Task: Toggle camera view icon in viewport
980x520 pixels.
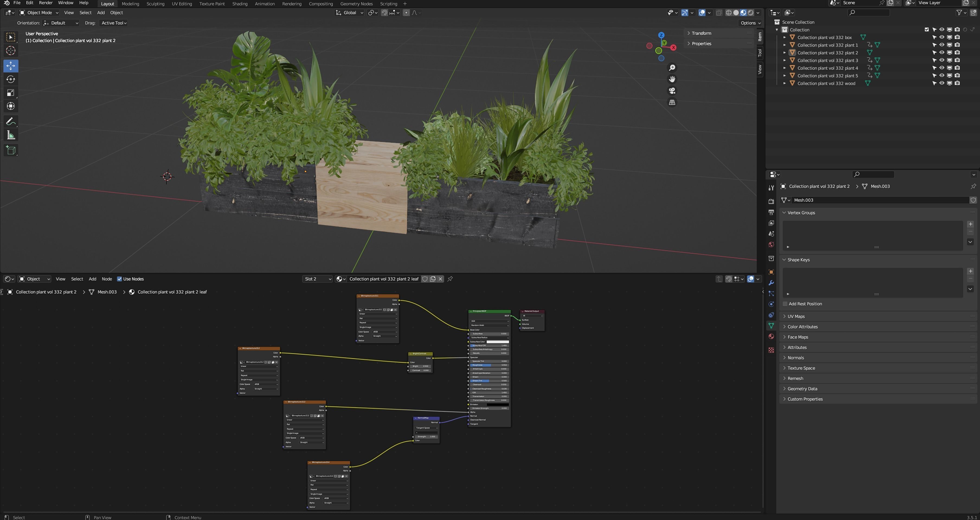Action: click(x=672, y=91)
